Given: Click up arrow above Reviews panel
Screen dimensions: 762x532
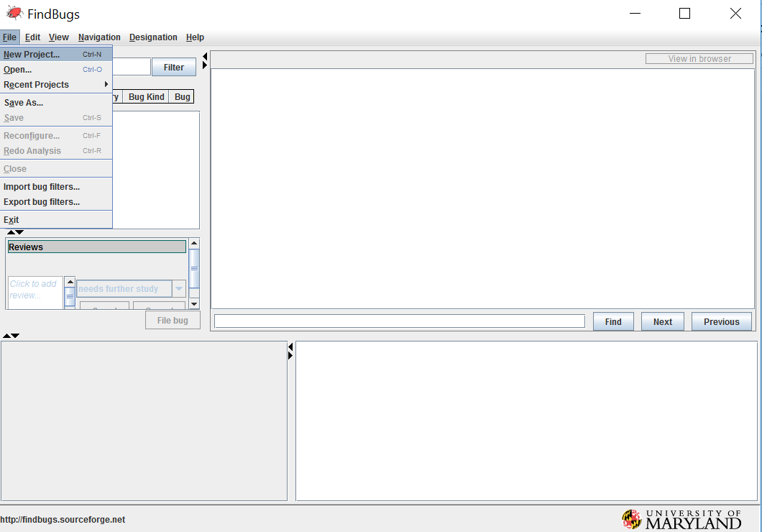Looking at the screenshot, I should coord(11,232).
